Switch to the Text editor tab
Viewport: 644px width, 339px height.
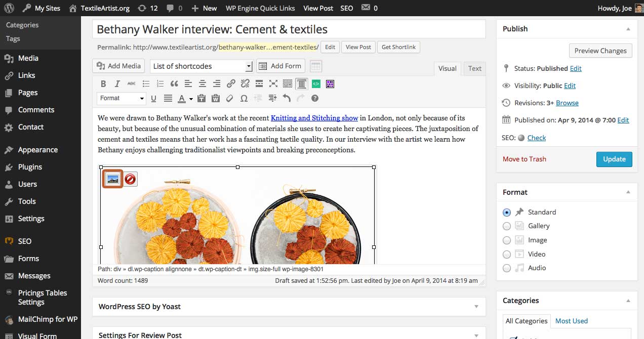click(x=474, y=69)
